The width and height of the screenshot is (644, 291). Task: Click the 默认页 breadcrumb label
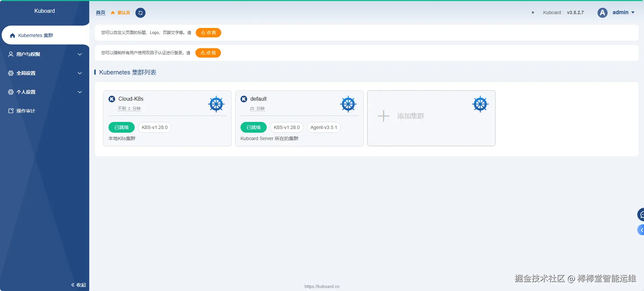tap(124, 13)
